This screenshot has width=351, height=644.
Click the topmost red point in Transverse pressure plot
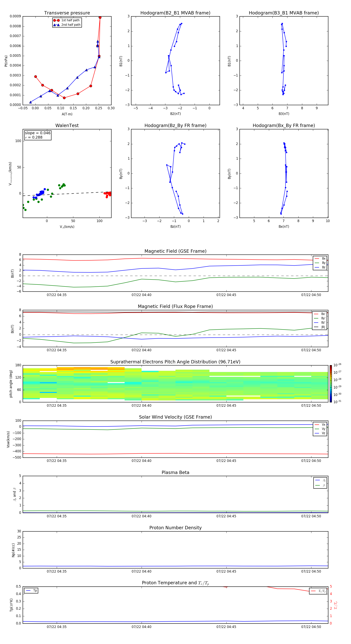[100, 18]
